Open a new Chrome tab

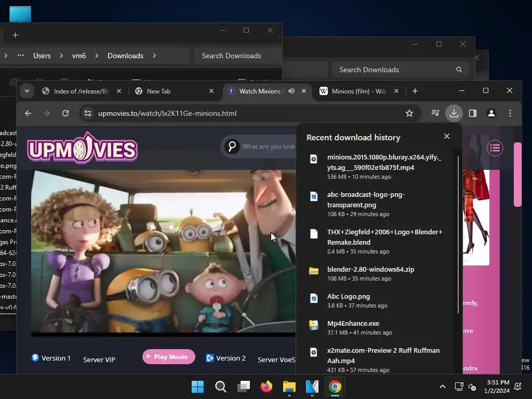[415, 91]
